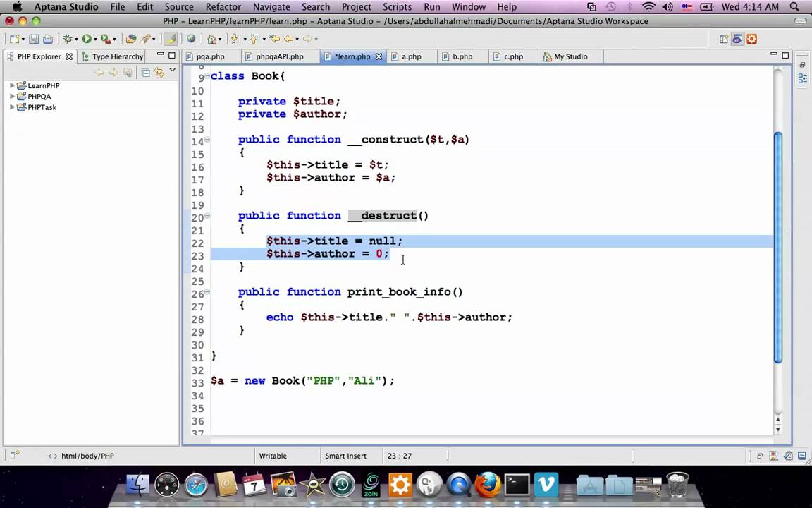The image size is (812, 508).
Task: Expand the LearnPHP project tree
Action: coord(13,85)
